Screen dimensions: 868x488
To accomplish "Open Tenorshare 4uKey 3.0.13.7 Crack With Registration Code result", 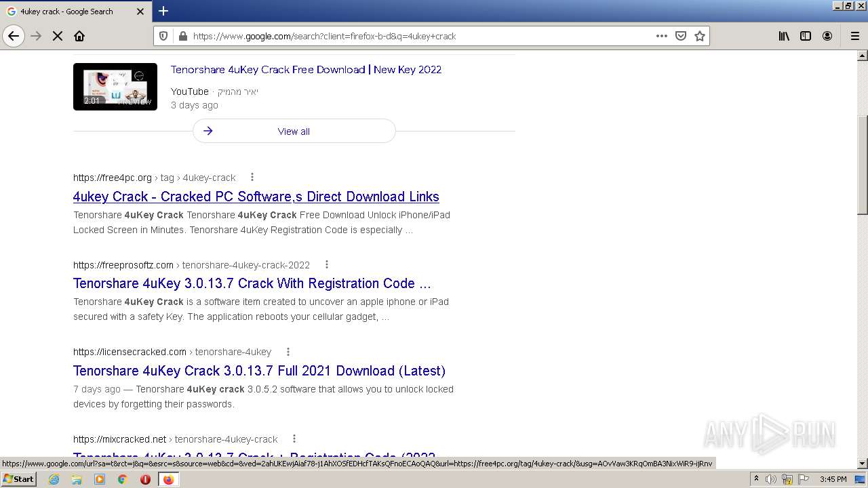I will (x=252, y=283).
